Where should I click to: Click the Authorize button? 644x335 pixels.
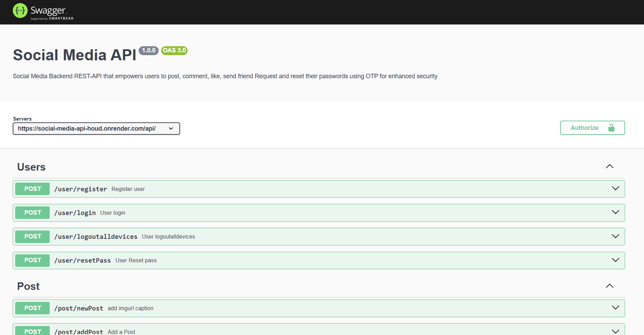(592, 128)
